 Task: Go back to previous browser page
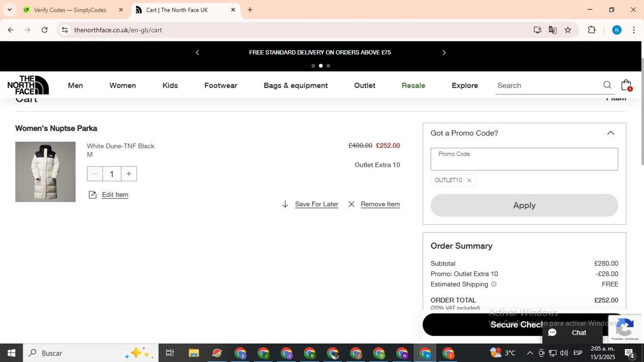(11, 30)
